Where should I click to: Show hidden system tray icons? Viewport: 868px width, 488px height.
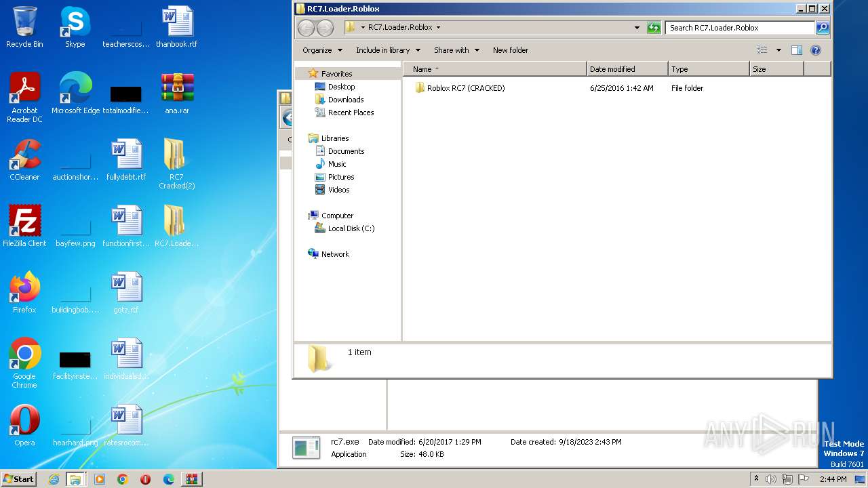click(x=756, y=479)
